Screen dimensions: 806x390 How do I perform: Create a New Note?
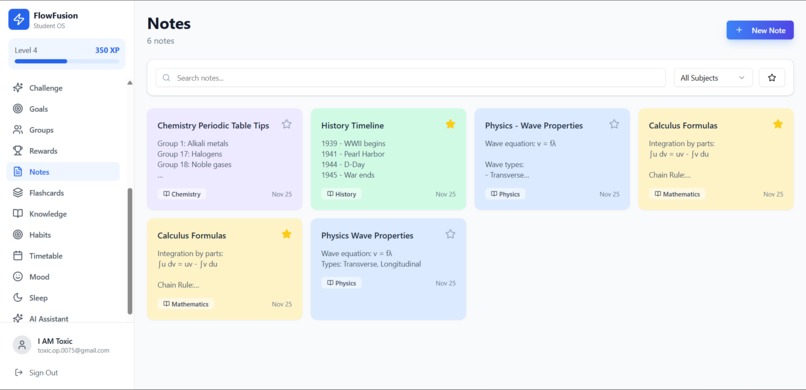pyautogui.click(x=760, y=30)
